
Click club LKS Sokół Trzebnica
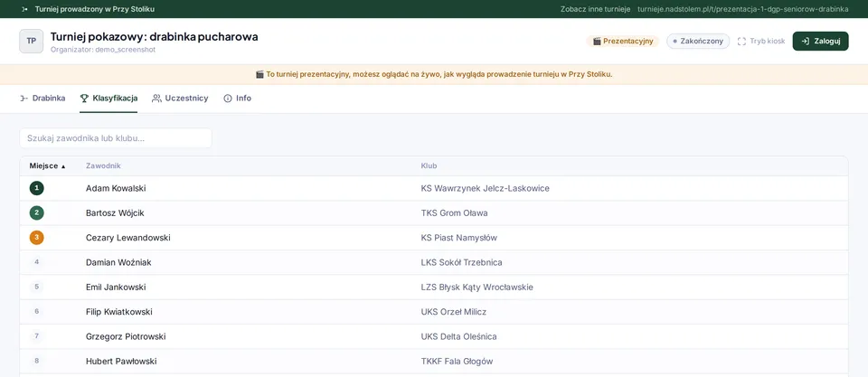click(x=461, y=262)
